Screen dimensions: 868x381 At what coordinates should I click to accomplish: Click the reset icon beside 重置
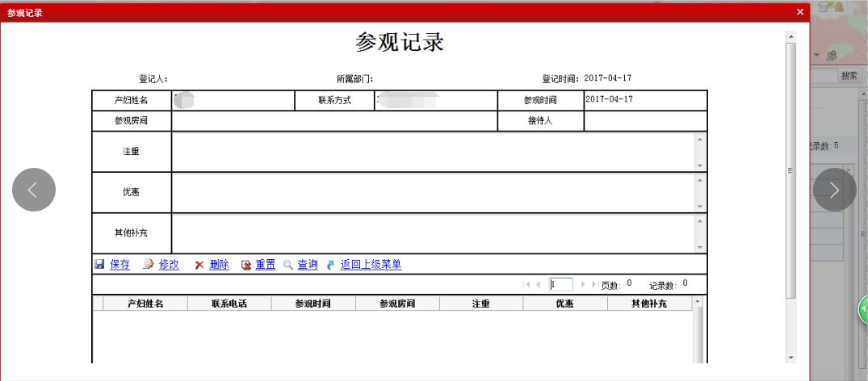click(246, 266)
